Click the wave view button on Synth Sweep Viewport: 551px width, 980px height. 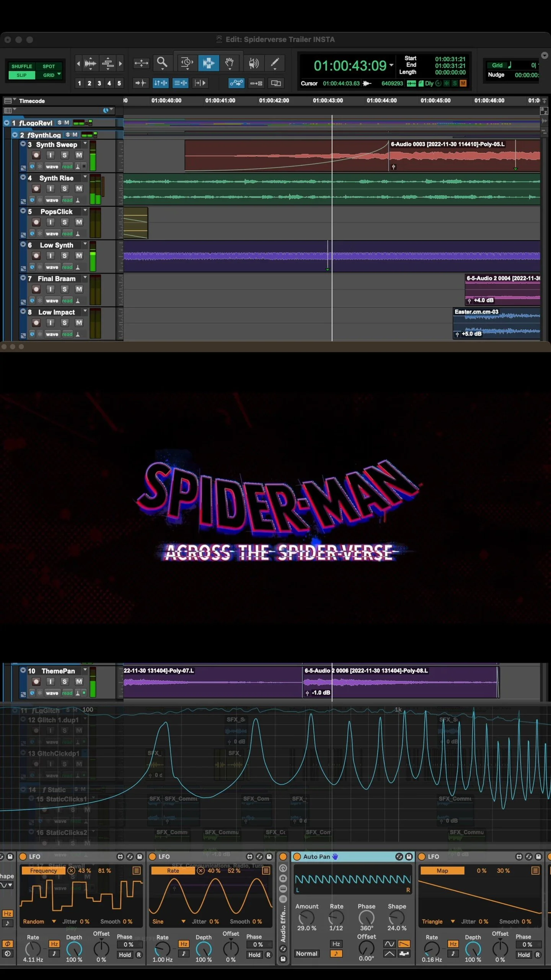click(52, 167)
